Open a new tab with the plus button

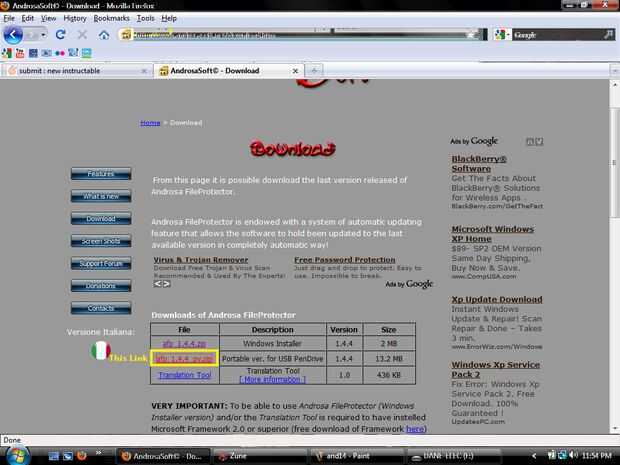click(314, 71)
